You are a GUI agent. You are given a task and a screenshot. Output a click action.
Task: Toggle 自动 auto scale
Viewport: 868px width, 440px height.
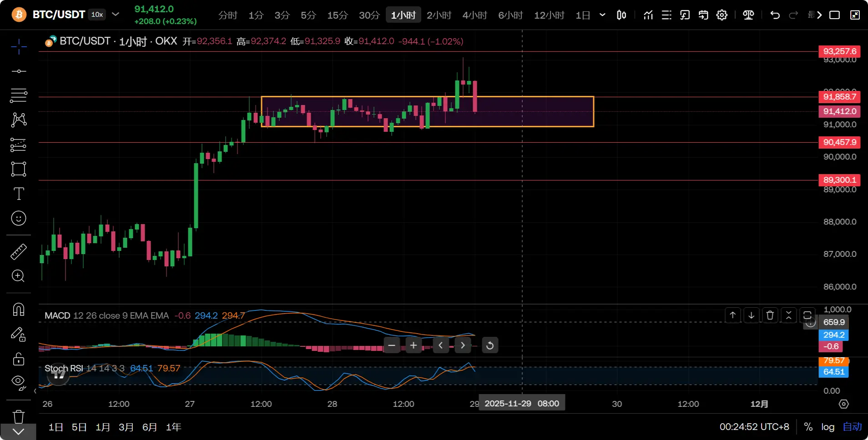tap(852, 427)
